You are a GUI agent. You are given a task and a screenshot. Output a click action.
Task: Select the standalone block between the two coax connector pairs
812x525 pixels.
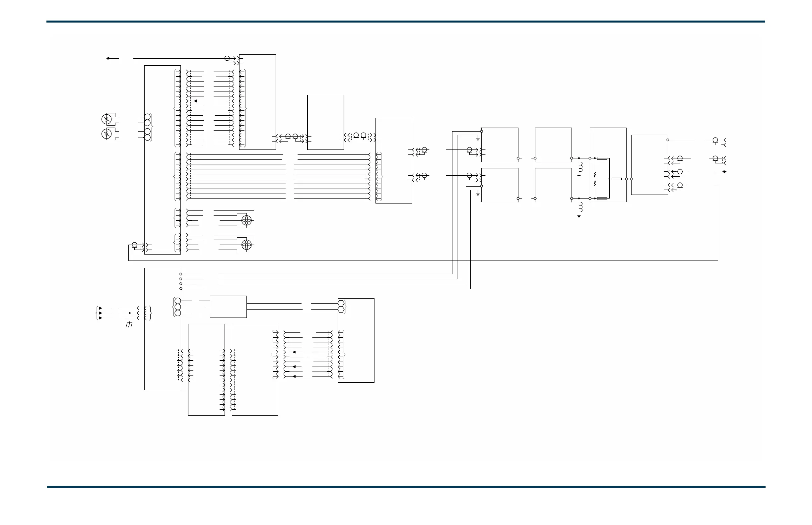click(x=325, y=122)
